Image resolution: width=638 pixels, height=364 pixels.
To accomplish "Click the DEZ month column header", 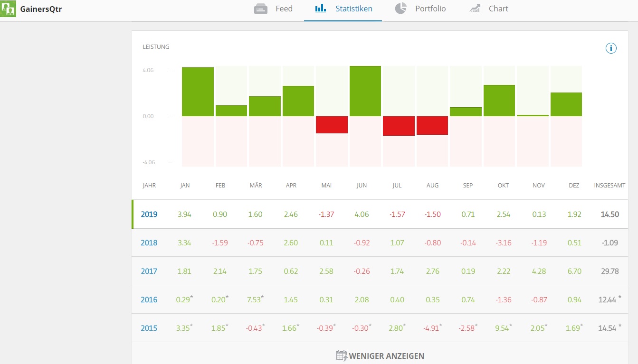I will click(574, 186).
